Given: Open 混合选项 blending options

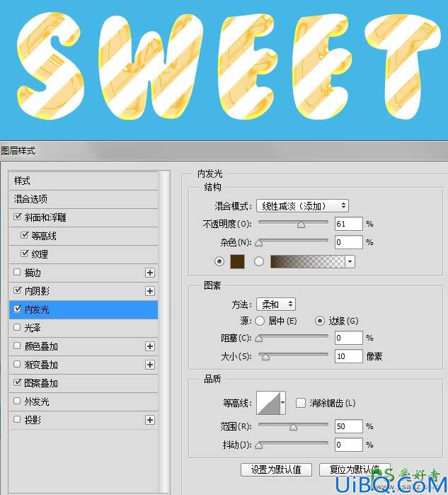Looking at the screenshot, I should (84, 199).
